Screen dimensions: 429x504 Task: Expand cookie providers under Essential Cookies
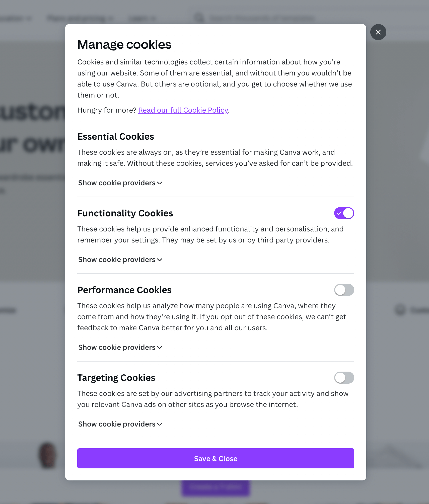(x=120, y=183)
